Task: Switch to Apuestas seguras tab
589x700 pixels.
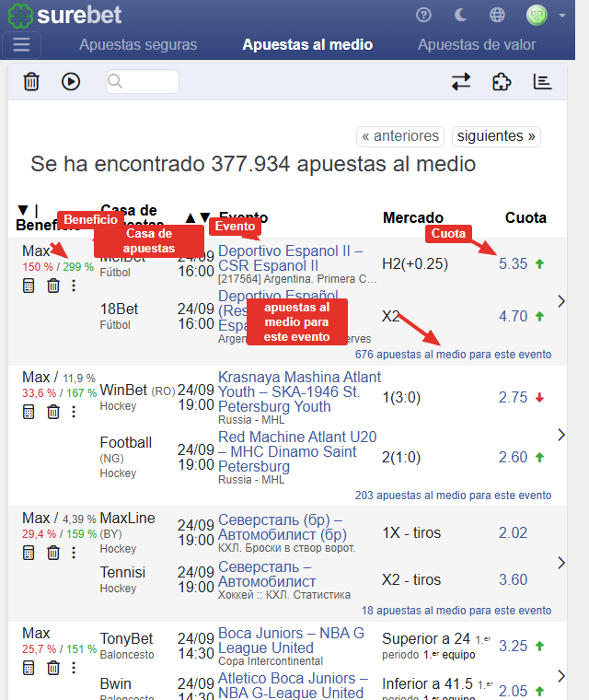Action: point(138,44)
